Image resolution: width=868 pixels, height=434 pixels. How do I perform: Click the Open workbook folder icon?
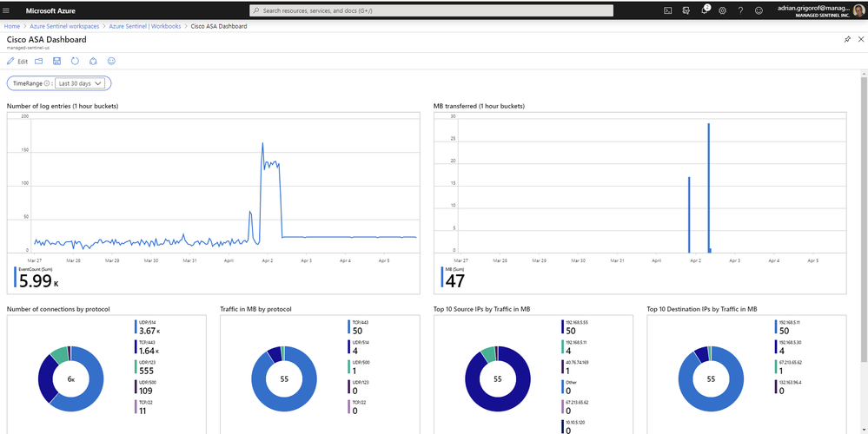[39, 61]
